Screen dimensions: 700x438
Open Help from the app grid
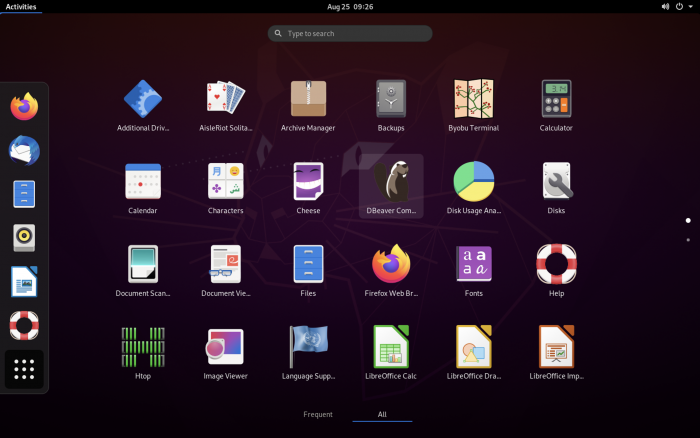[556, 271]
